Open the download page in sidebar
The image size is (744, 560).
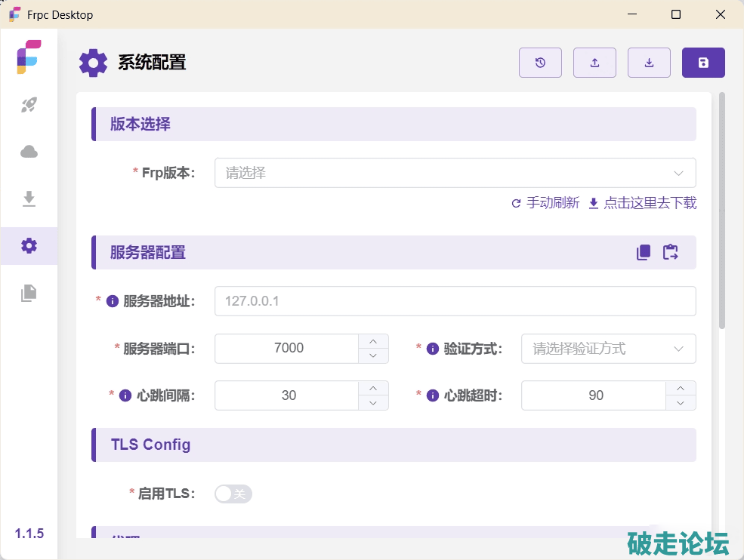click(29, 198)
